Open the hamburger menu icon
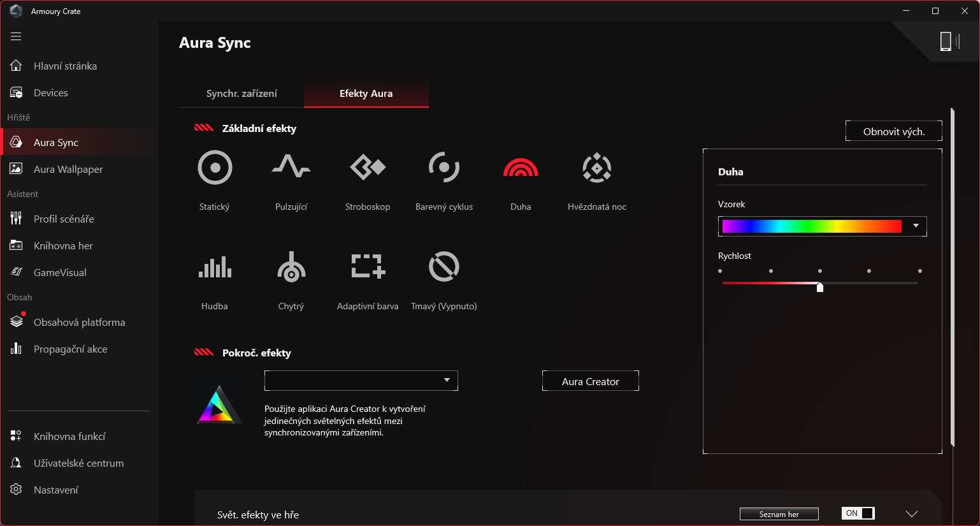 16,36
